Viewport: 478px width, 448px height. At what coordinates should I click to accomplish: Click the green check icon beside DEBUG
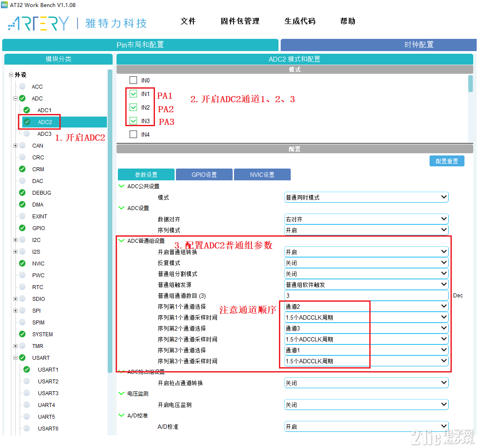(x=22, y=193)
